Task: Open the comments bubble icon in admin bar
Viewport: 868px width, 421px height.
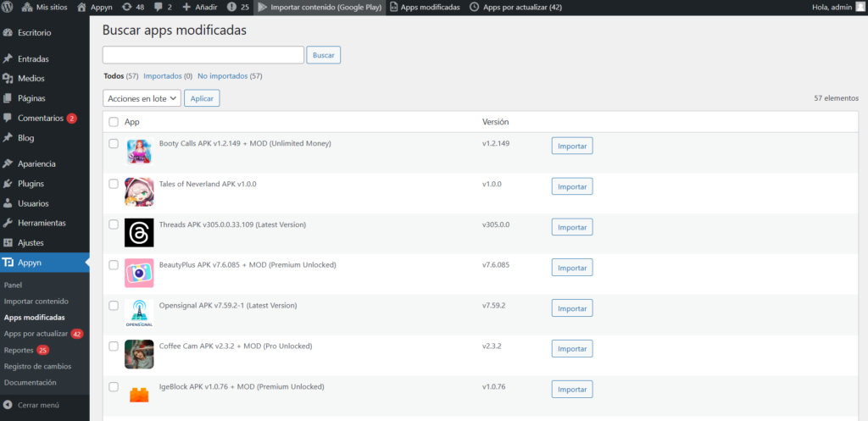Action: [159, 7]
